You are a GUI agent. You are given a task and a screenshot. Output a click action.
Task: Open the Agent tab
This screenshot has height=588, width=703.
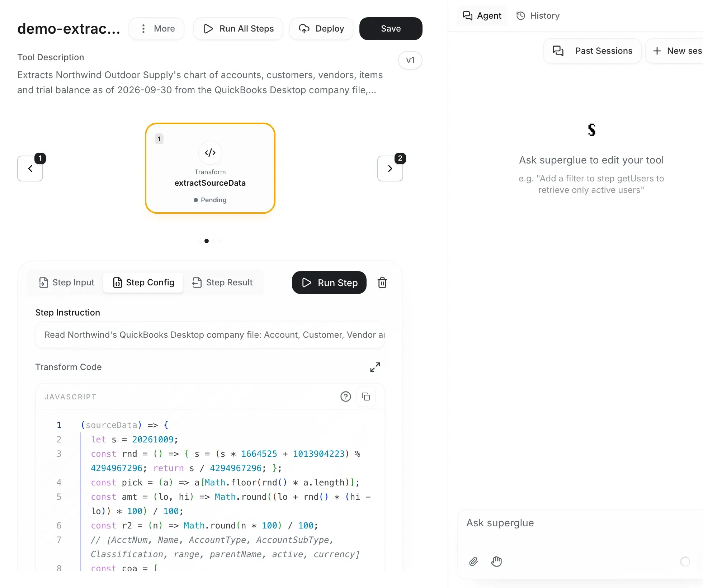[482, 16]
